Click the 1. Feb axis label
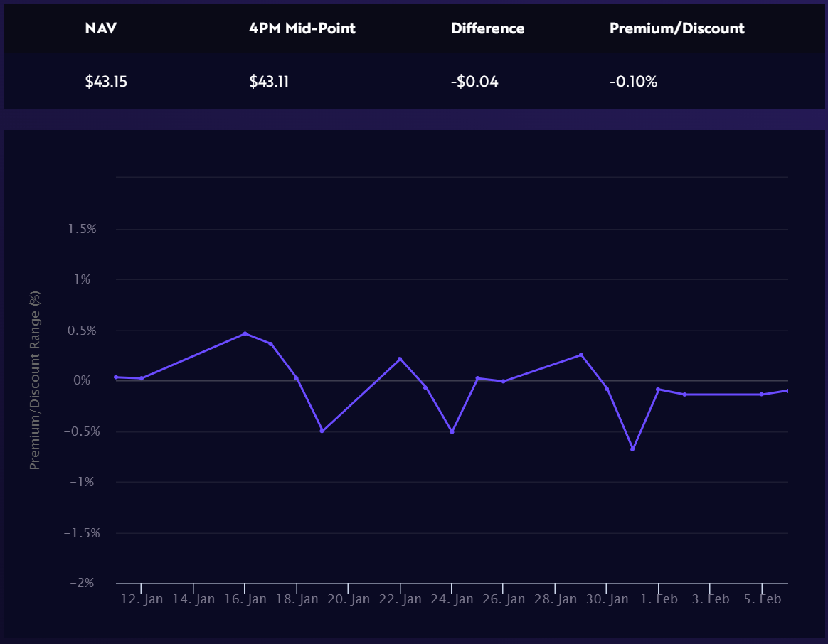This screenshot has width=828, height=644. (660, 599)
